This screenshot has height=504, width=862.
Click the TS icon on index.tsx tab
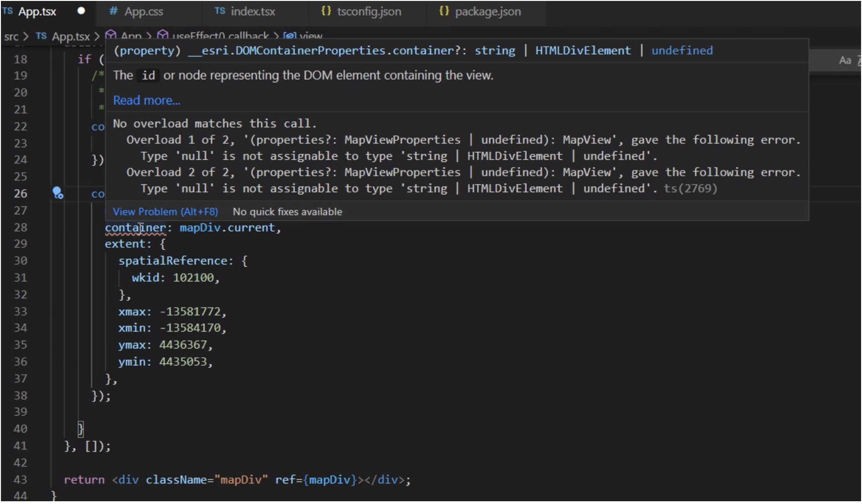[220, 11]
